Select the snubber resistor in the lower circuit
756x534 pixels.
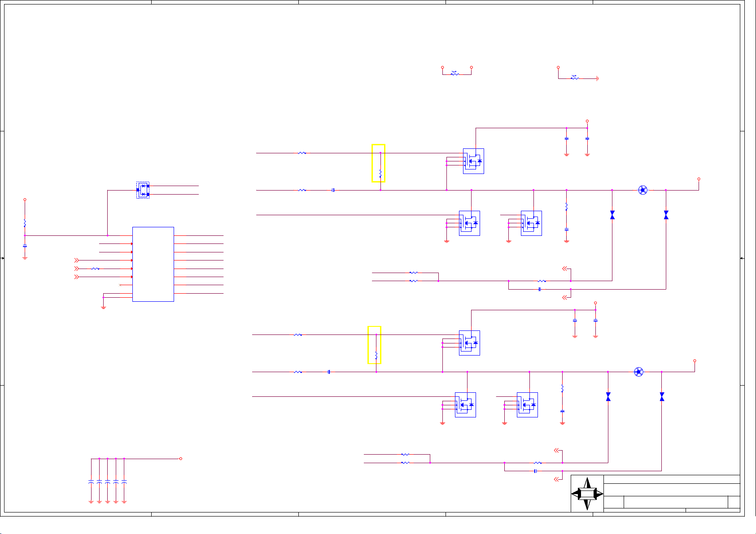[x=562, y=388]
